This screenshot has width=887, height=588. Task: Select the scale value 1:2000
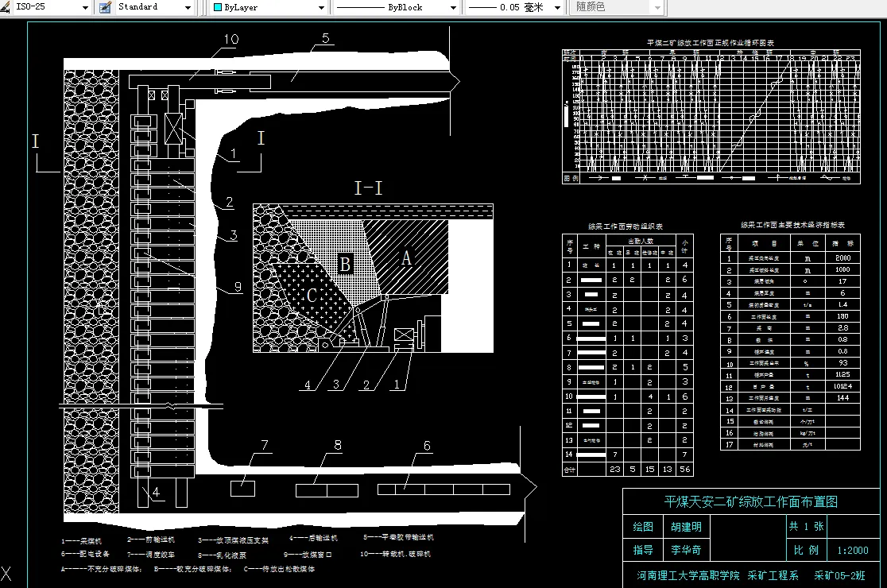tap(853, 550)
